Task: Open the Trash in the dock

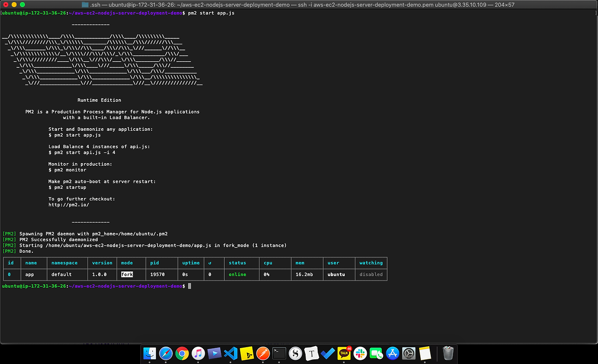Action: (x=448, y=353)
